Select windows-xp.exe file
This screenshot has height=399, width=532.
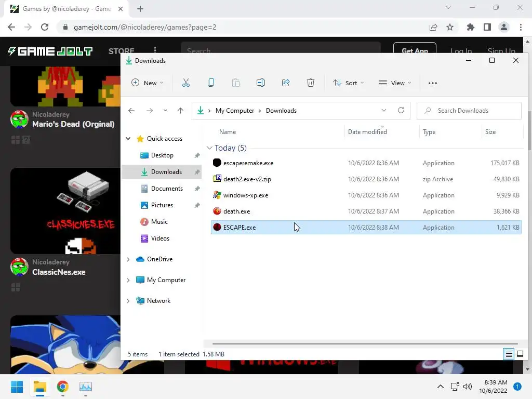point(366,195)
